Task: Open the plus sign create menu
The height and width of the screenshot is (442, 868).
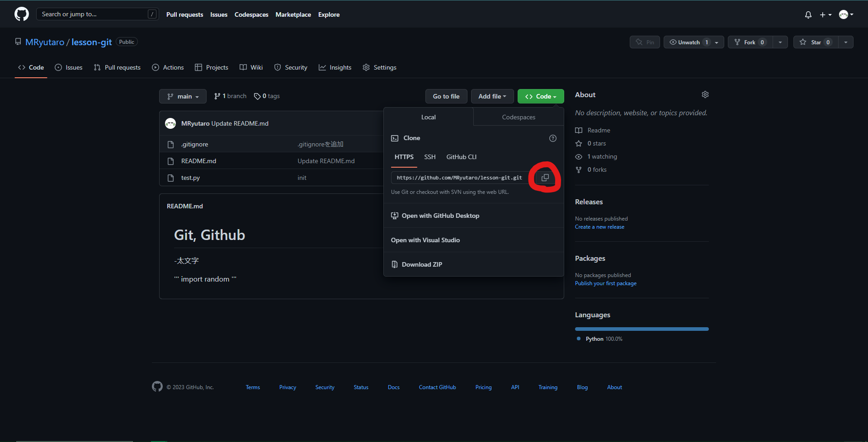Action: point(825,14)
